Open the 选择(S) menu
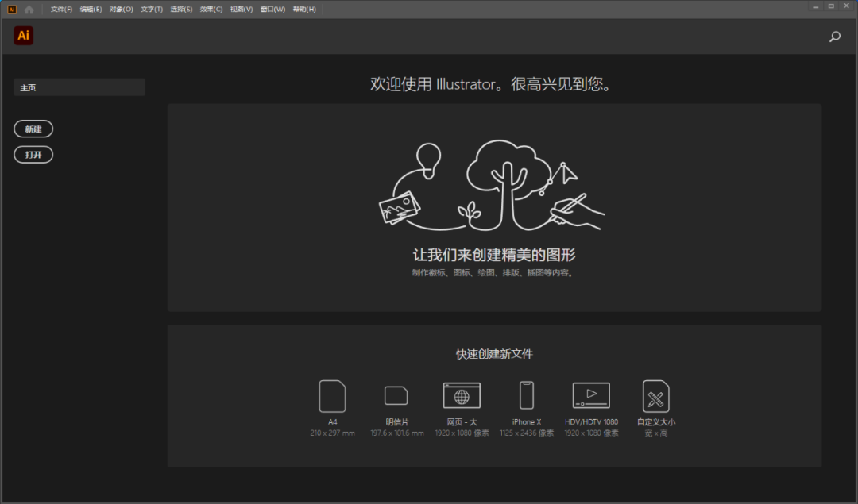The height and width of the screenshot is (504, 858). pyautogui.click(x=181, y=10)
